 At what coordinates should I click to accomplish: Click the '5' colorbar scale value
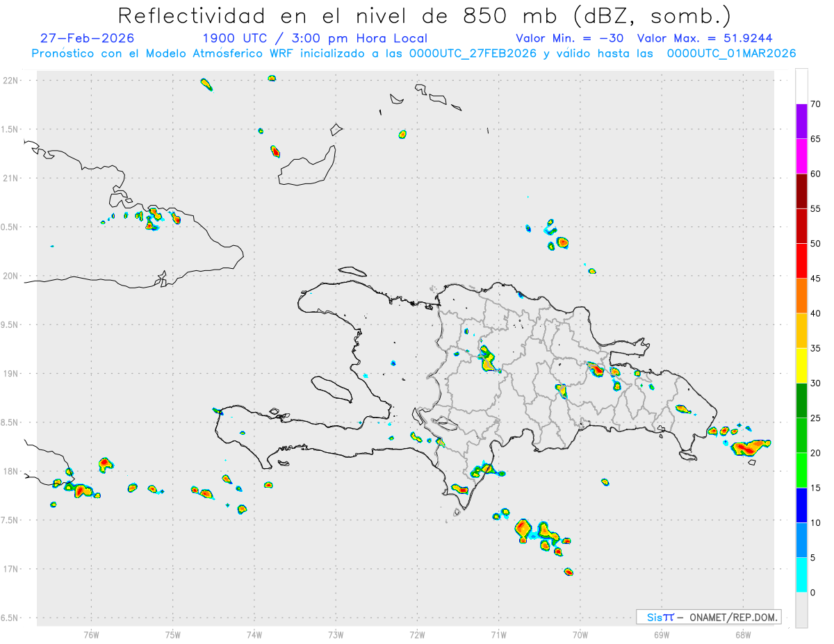812,558
